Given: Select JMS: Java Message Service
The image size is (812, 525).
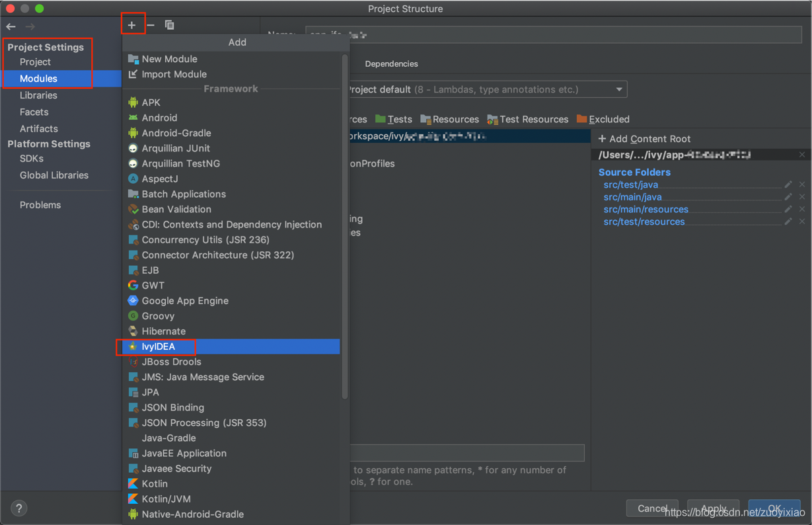Looking at the screenshot, I should click(231, 377).
